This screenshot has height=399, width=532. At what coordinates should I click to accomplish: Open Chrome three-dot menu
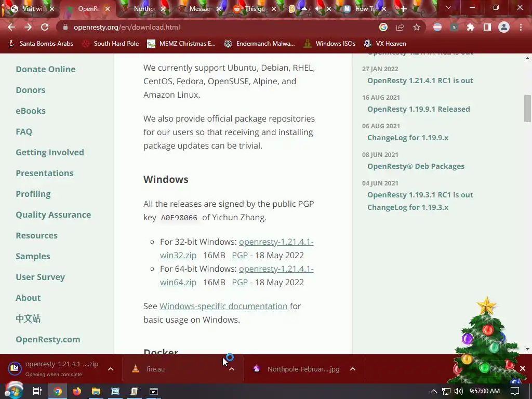click(521, 27)
